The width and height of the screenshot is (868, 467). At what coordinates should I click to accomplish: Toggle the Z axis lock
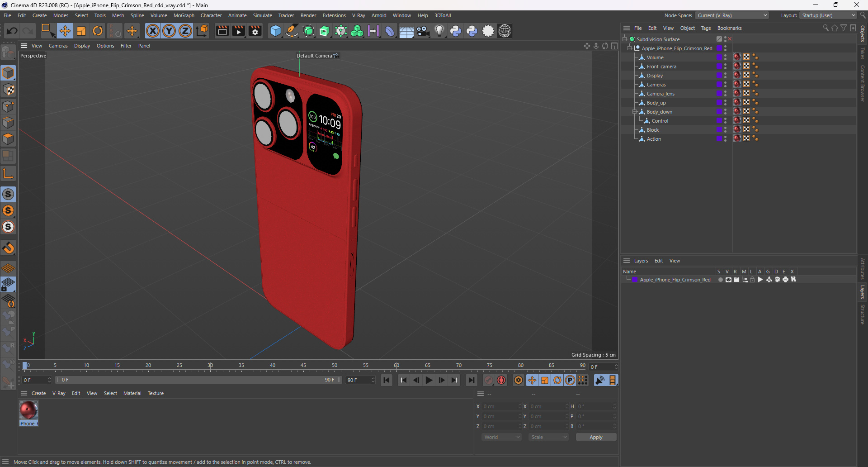tap(185, 31)
